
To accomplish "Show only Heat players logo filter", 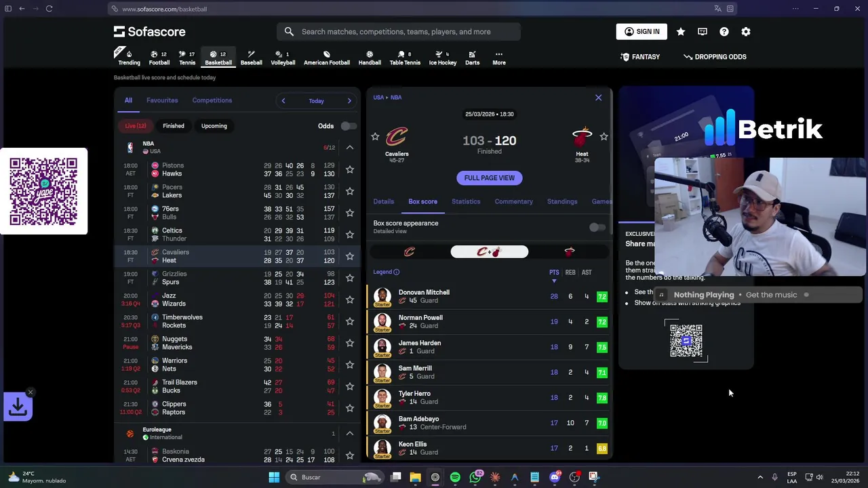I will [570, 252].
